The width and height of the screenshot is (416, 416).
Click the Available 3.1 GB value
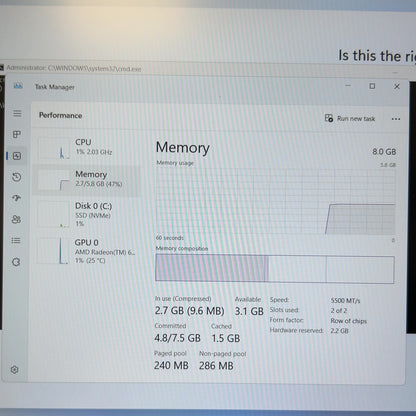(x=249, y=311)
